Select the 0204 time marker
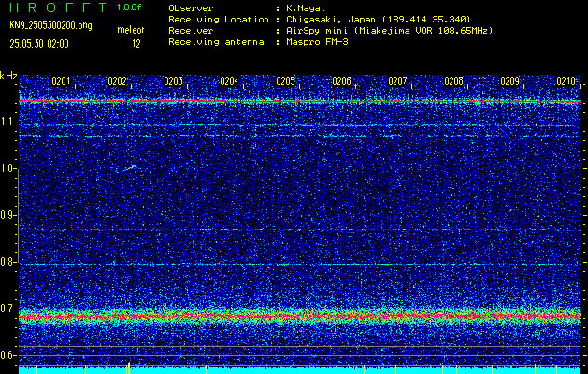 pyautogui.click(x=229, y=81)
